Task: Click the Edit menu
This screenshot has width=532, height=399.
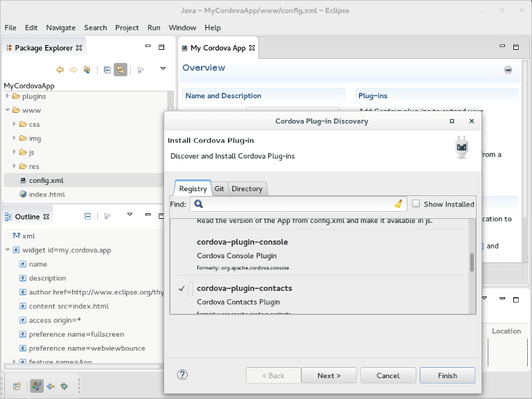Action: 31,28
